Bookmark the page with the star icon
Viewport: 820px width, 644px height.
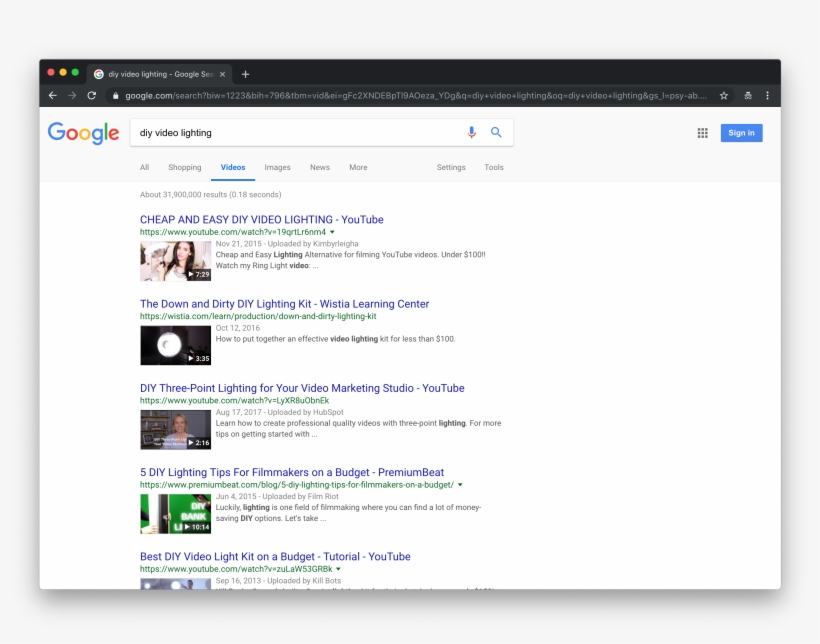point(723,96)
